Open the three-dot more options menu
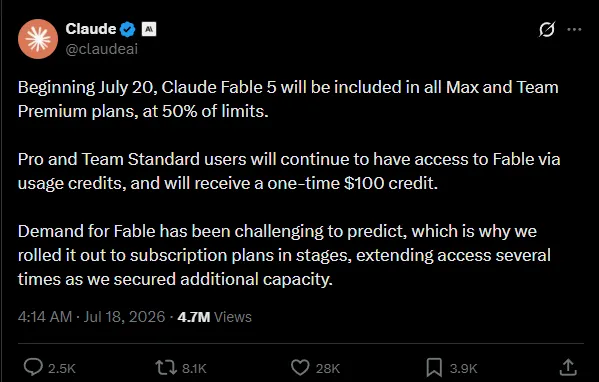This screenshot has width=599, height=382. point(574,29)
